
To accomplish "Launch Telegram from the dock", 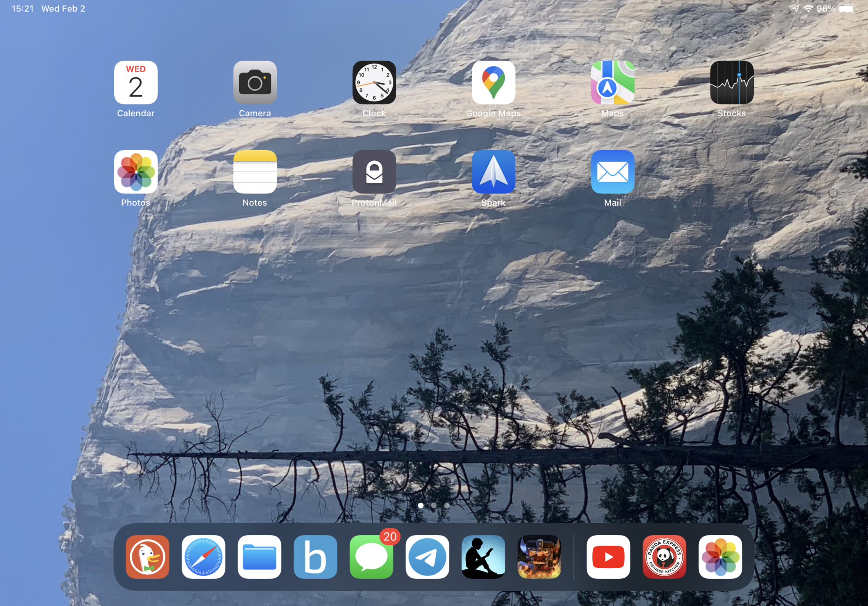I will pyautogui.click(x=427, y=557).
